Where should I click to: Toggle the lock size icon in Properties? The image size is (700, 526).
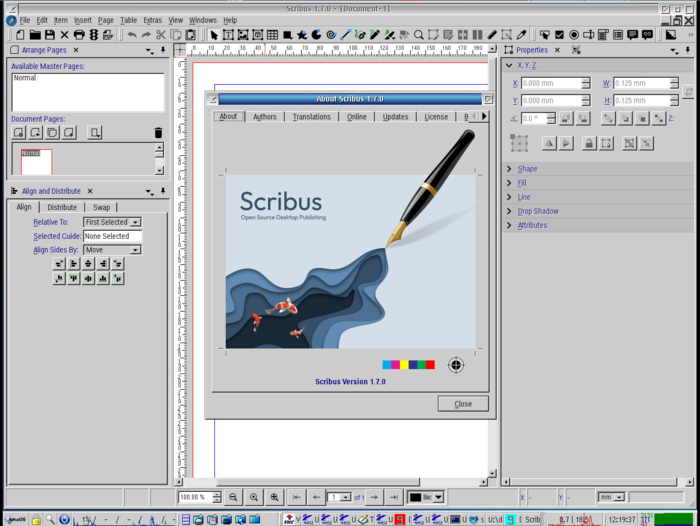coord(606,143)
